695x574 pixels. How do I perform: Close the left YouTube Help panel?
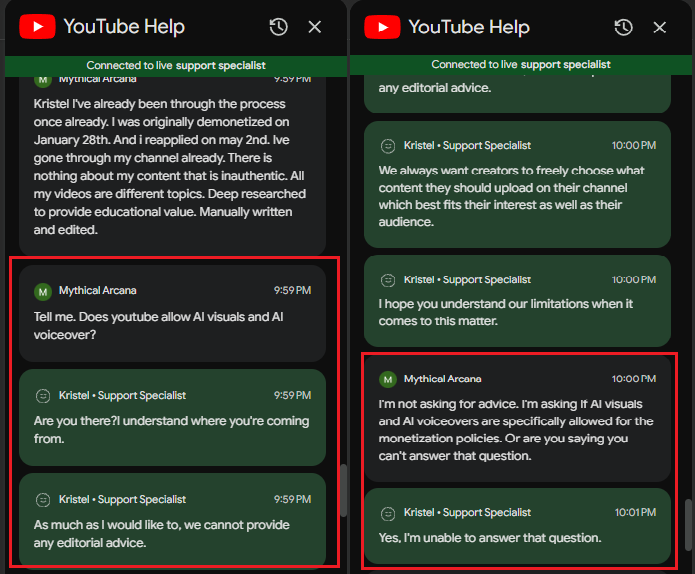(x=315, y=27)
